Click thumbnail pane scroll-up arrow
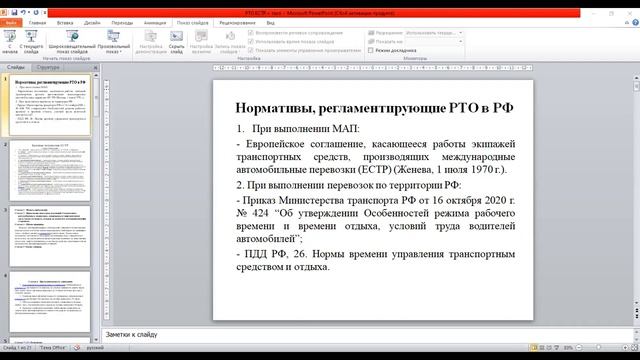This screenshot has width=640, height=360. [x=96, y=76]
